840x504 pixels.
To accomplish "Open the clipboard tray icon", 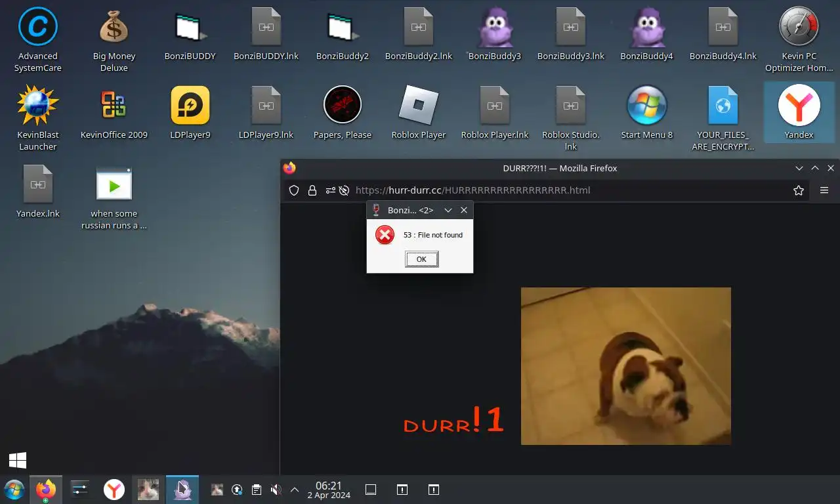I will tap(257, 490).
